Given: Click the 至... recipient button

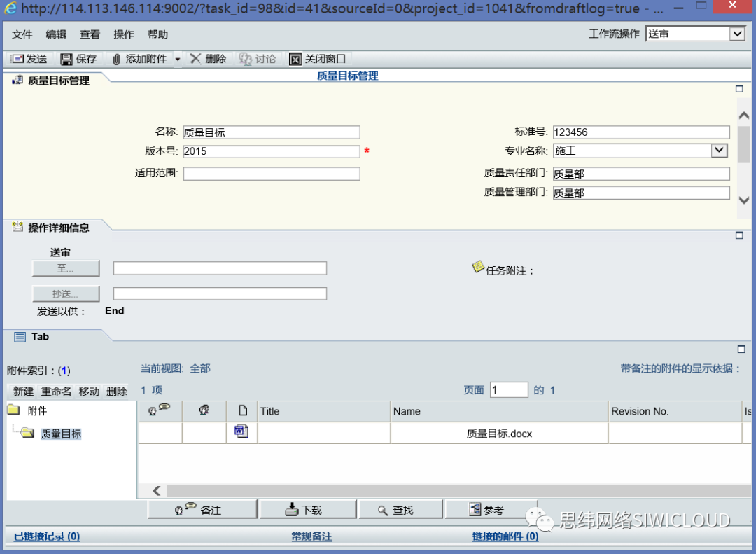Looking at the screenshot, I should 66,268.
